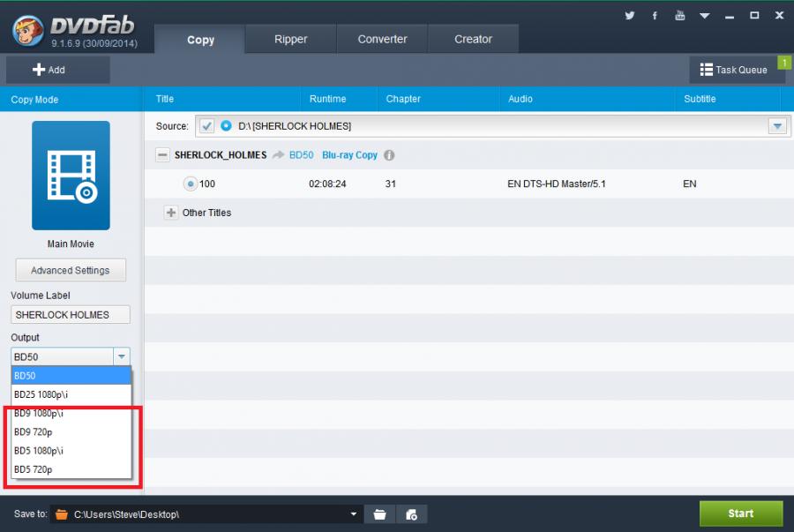Open the Source drive dropdown arrow

point(777,126)
